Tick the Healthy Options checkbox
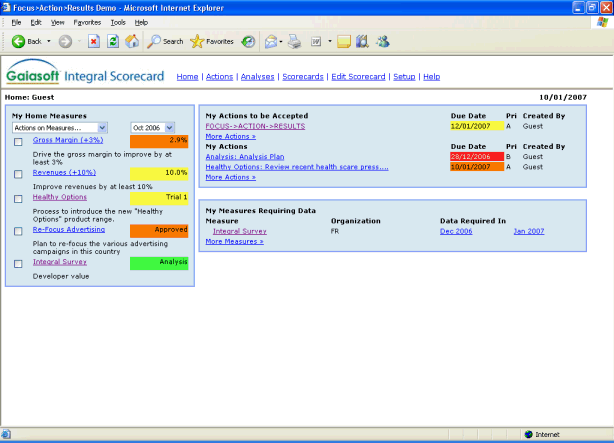The image size is (614, 443). 18,199
